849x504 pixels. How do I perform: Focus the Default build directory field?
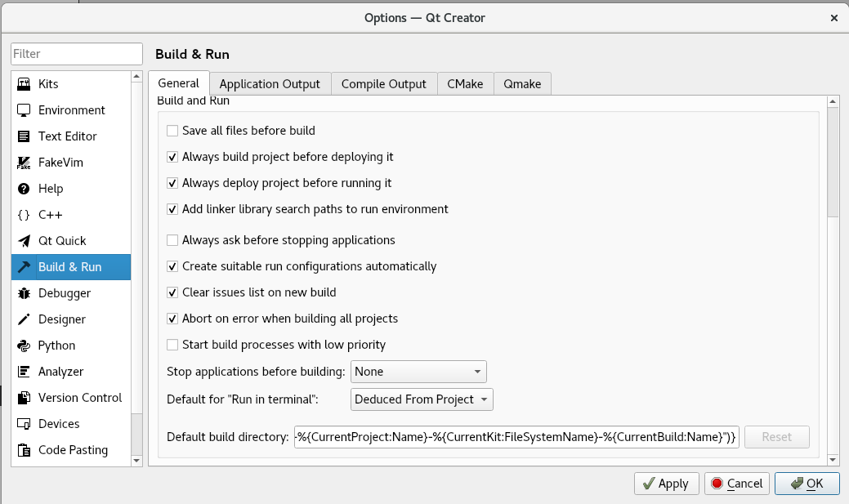pos(516,437)
